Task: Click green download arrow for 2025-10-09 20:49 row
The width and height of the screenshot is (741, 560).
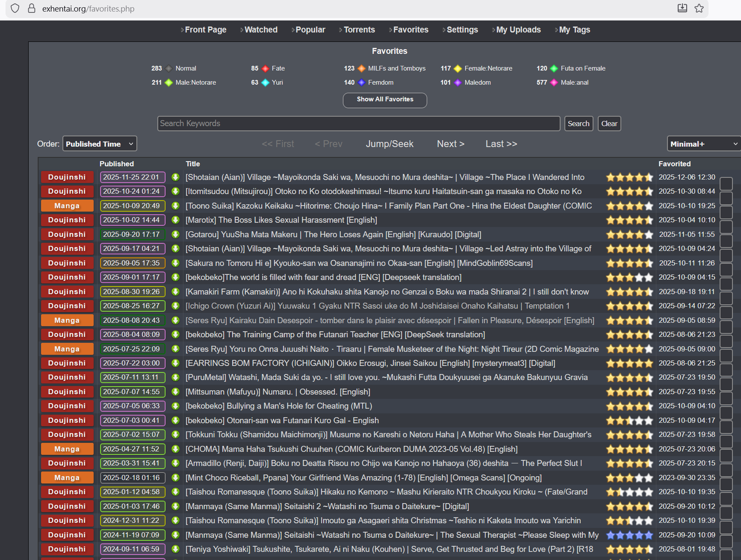Action: pos(175,206)
